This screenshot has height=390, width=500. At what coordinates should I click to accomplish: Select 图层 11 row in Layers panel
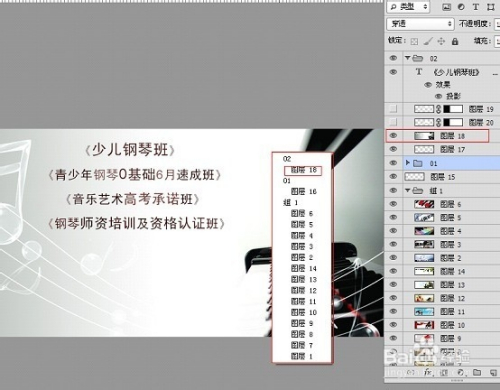click(x=442, y=311)
